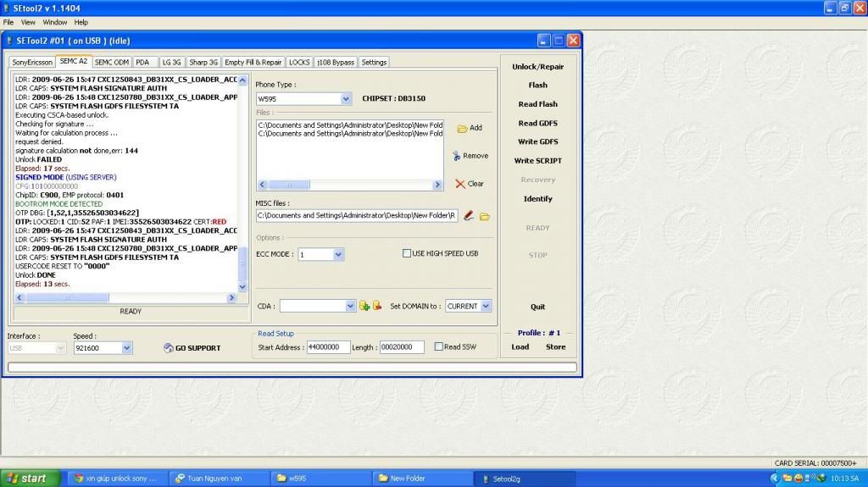Click the Flash button

[x=537, y=86]
